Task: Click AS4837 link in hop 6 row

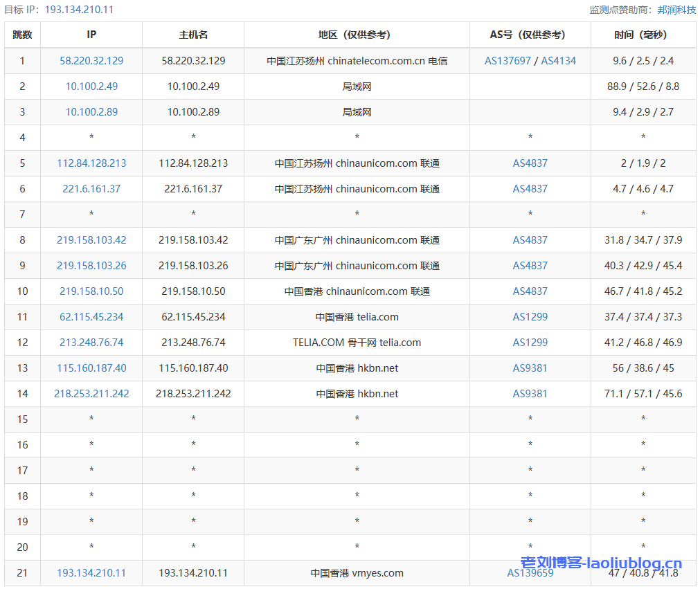Action: click(530, 189)
